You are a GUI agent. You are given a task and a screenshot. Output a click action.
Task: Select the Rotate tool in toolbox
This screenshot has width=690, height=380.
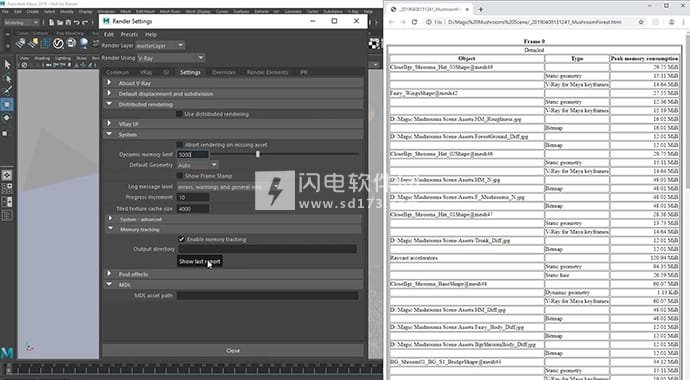pos(7,118)
